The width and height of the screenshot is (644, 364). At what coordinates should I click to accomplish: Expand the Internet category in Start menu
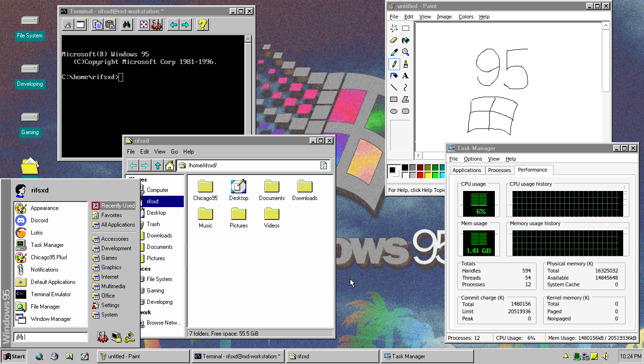[x=114, y=277]
